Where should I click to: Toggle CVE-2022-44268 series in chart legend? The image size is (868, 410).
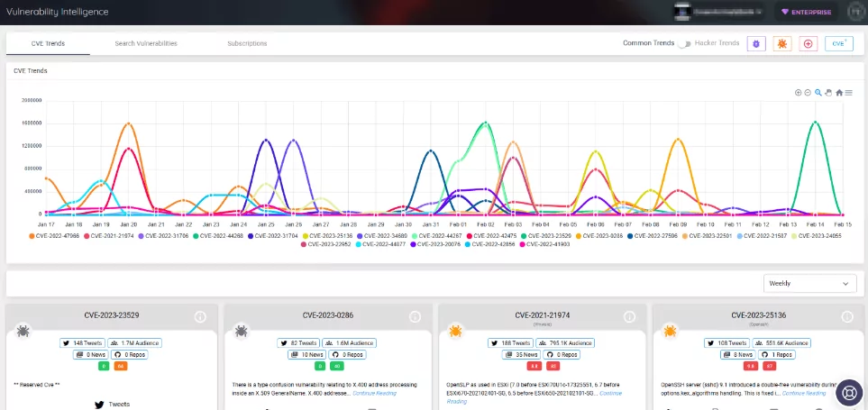[219, 235]
